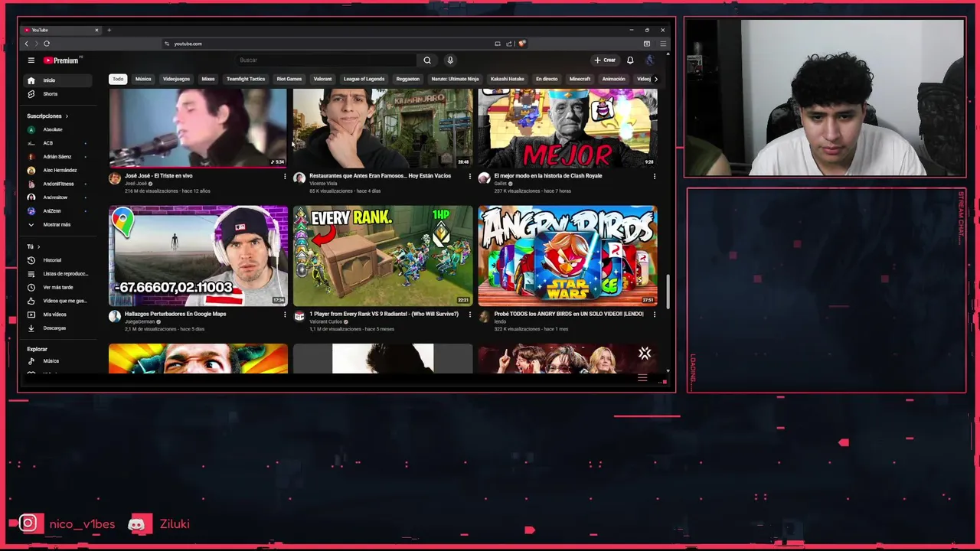Open AntoniFitness subscription channel
980x551 pixels.
[x=59, y=184]
